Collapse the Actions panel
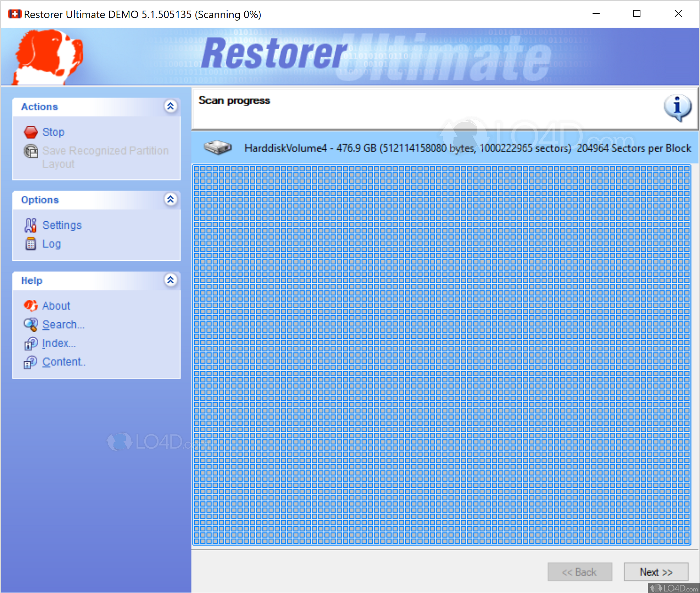The height and width of the screenshot is (593, 700). [171, 106]
